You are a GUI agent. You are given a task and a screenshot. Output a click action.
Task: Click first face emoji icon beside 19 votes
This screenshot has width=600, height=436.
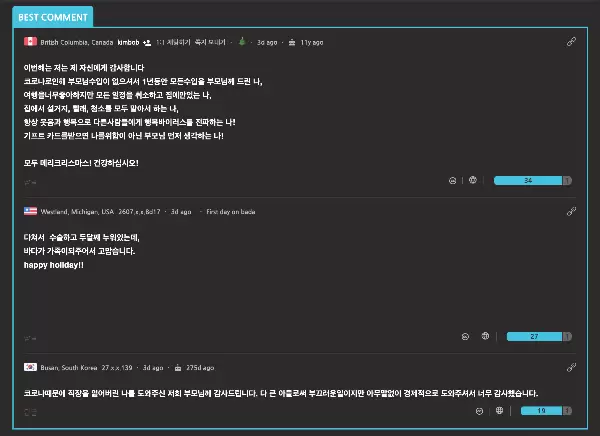[x=479, y=411]
